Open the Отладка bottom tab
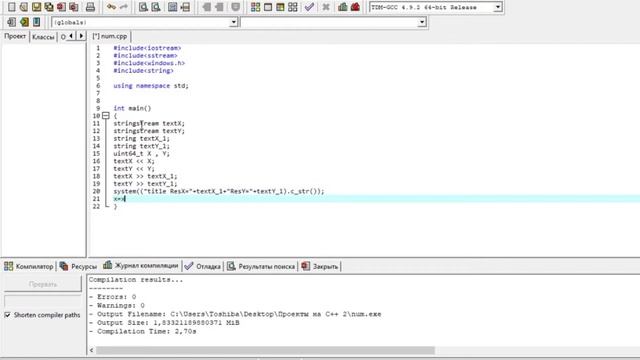Screen dimensions: 640x360 pos(202,266)
